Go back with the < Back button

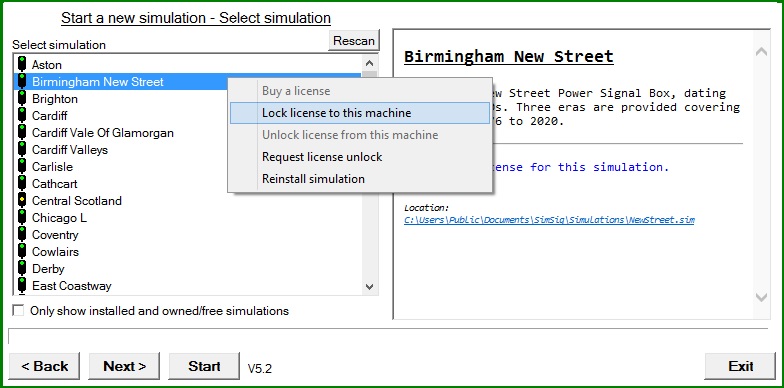pyautogui.click(x=44, y=366)
